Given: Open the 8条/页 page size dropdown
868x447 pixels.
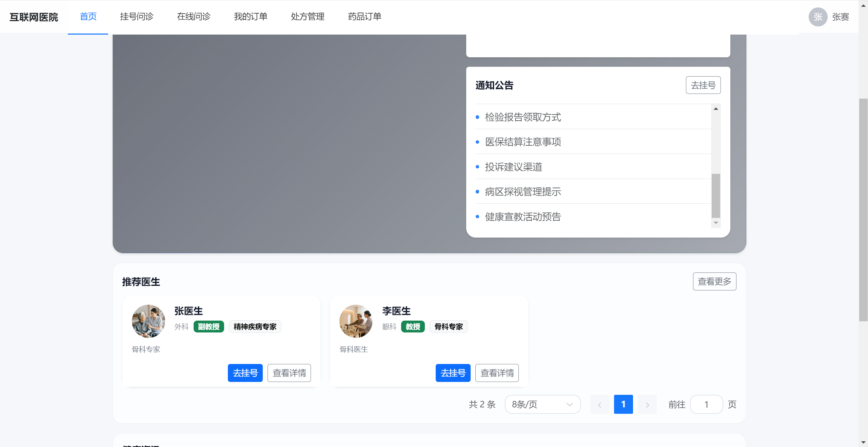Looking at the screenshot, I should [542, 404].
